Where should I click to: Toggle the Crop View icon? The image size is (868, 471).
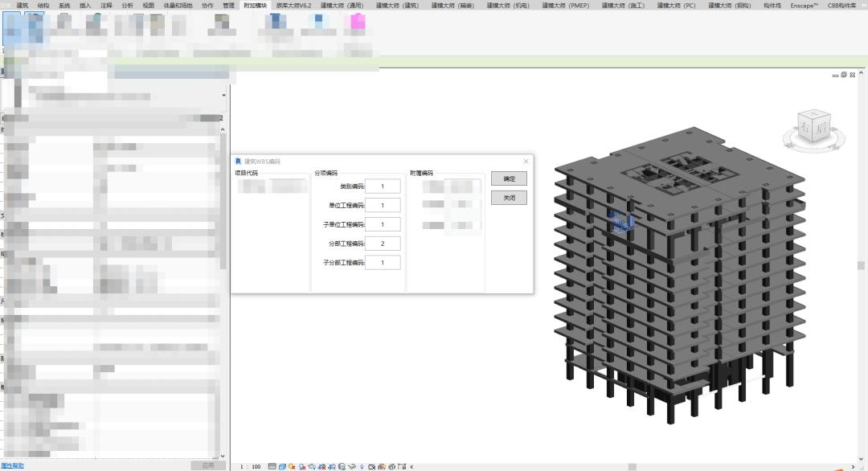tap(322, 466)
